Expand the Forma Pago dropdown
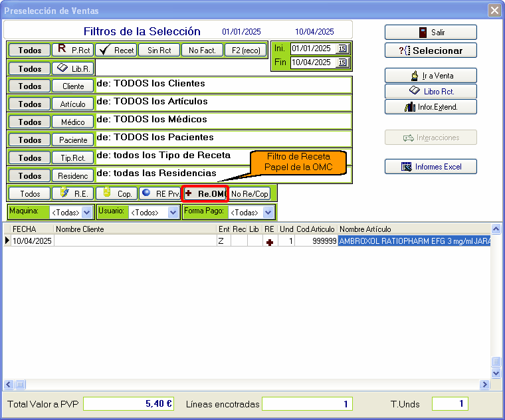 coord(268,213)
